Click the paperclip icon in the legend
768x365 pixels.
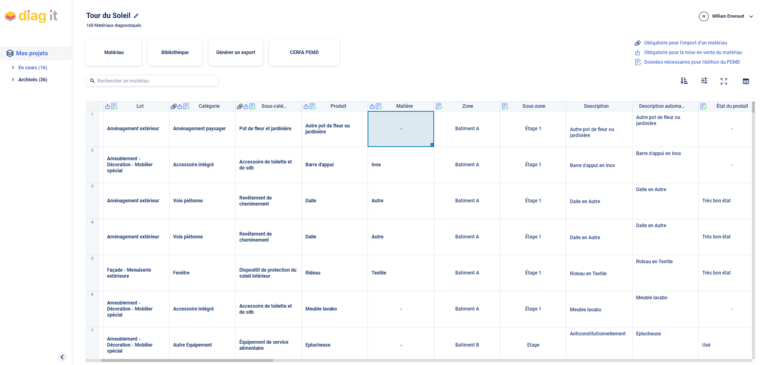point(638,43)
